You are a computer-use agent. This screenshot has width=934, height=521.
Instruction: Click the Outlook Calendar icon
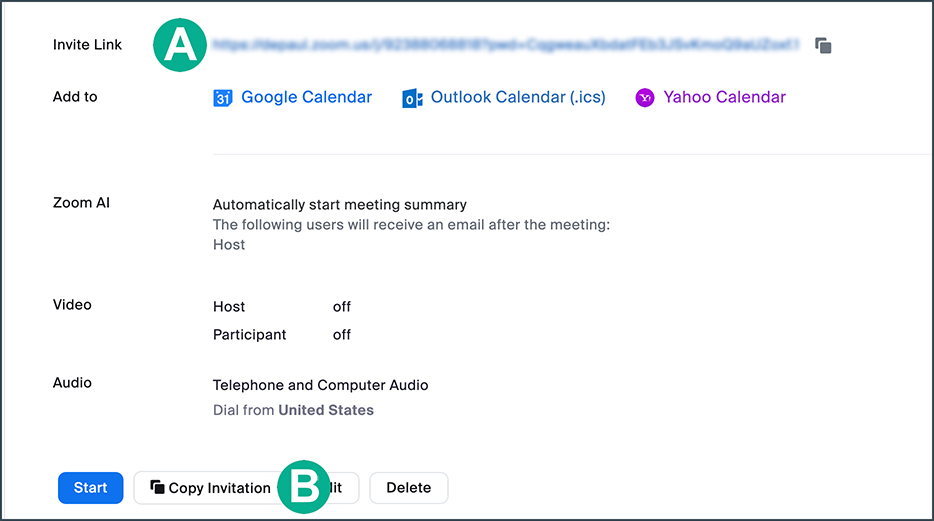pyautogui.click(x=412, y=98)
